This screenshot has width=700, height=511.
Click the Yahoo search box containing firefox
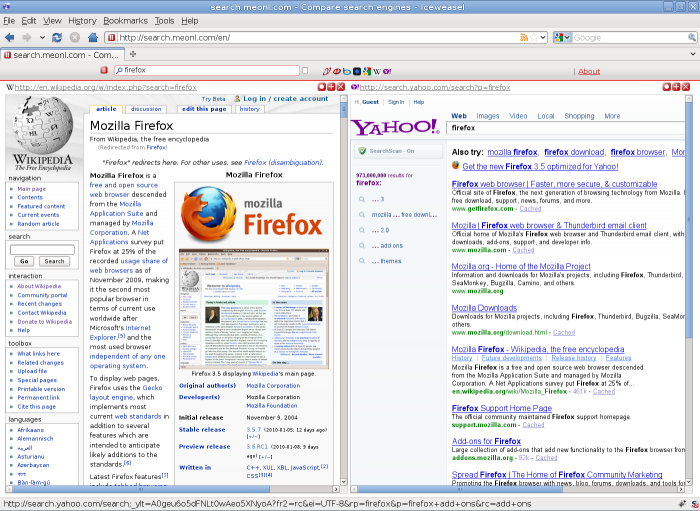[x=566, y=128]
